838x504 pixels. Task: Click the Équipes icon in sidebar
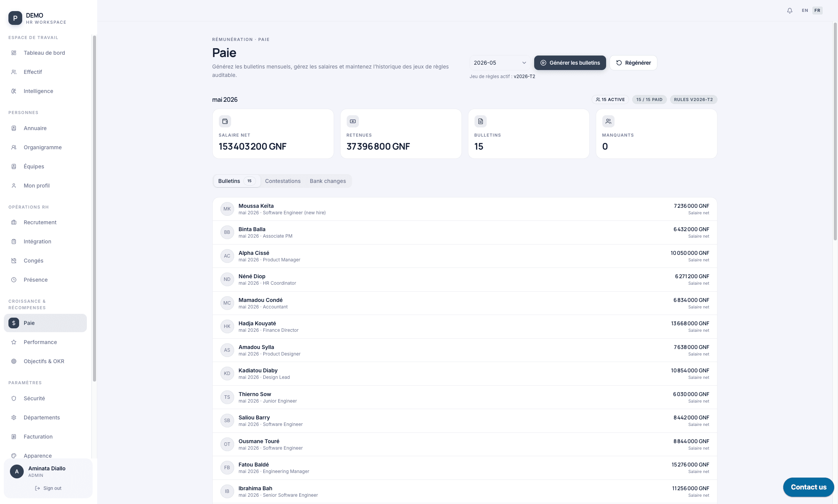14,166
